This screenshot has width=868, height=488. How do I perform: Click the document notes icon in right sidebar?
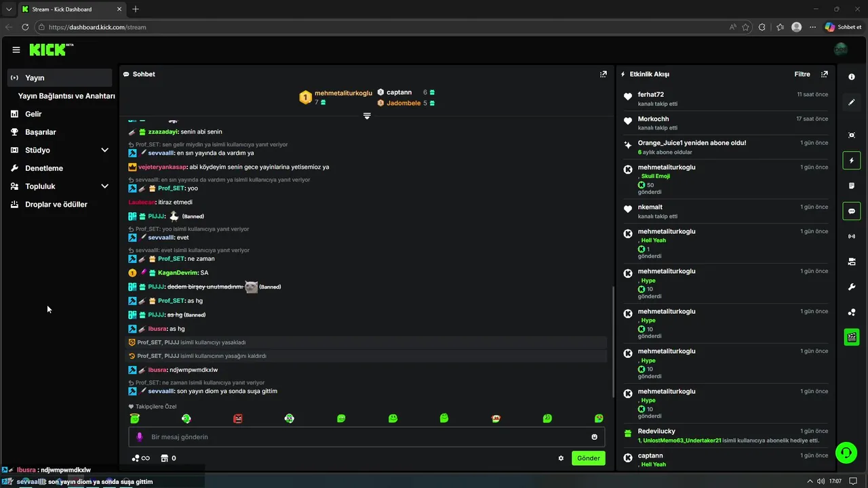click(x=852, y=186)
